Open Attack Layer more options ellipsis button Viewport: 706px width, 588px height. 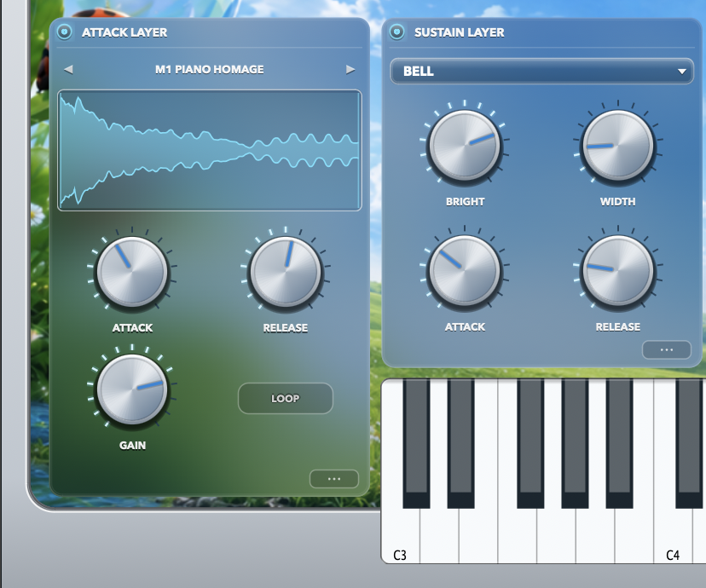[334, 479]
